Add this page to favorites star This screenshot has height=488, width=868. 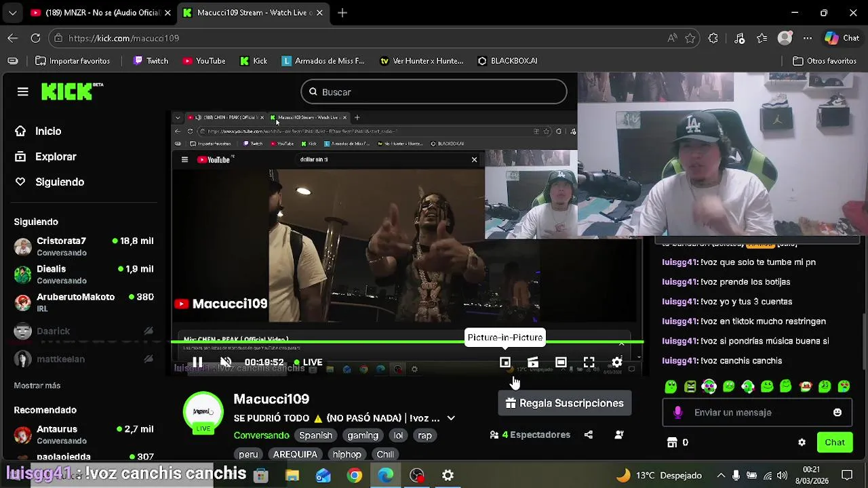coord(690,39)
